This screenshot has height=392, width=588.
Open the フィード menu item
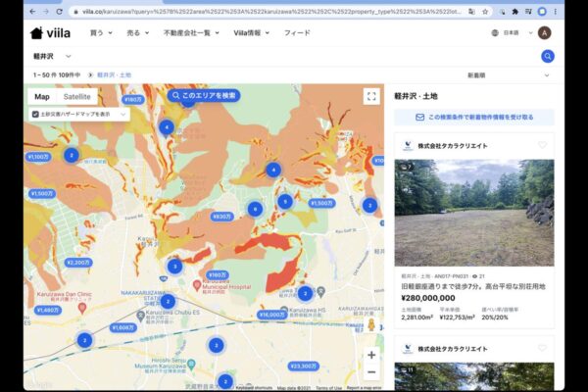297,33
